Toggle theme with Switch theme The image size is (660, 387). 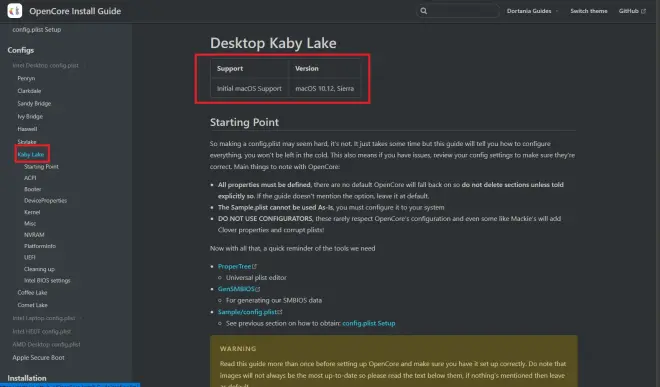click(588, 11)
